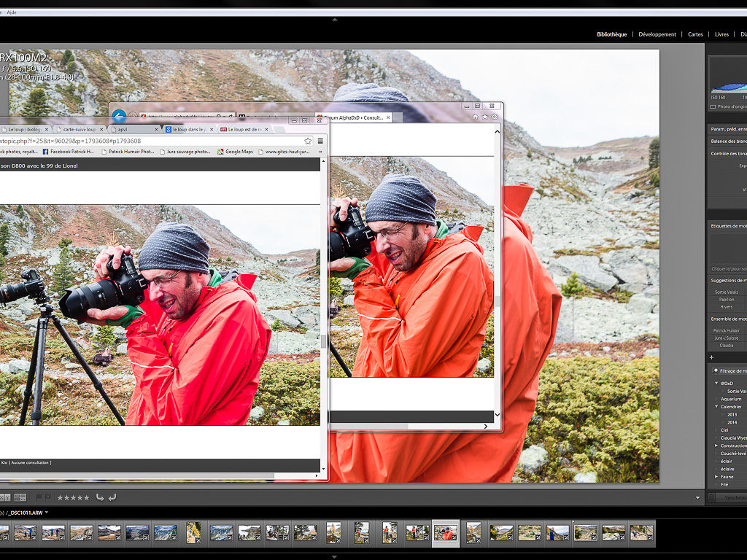747x560 pixels.
Task: Collapse the 'Etiquettes de mot' panel header
Action: coord(729,226)
